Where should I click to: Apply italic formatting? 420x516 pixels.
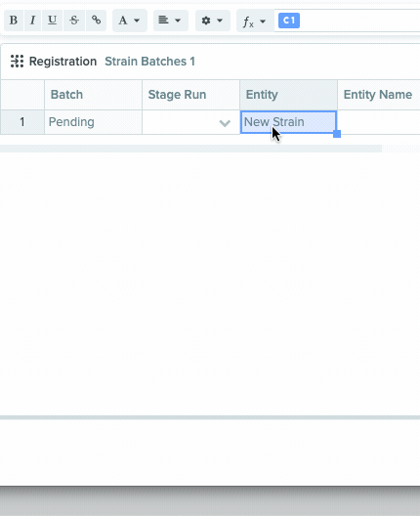coord(32,21)
